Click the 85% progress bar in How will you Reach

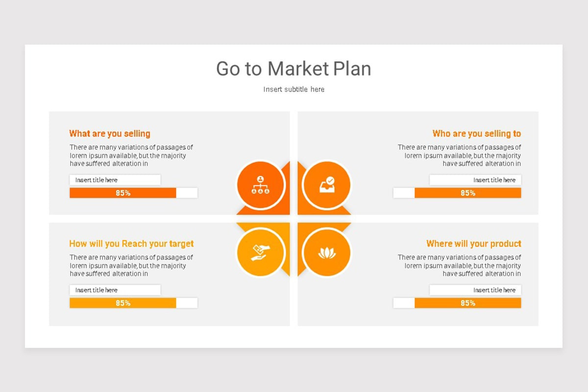(x=134, y=303)
